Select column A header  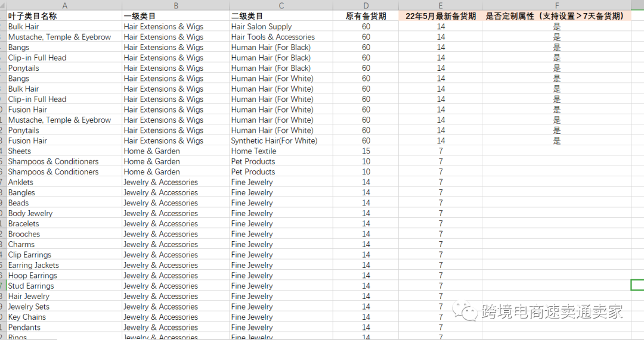(64, 5)
